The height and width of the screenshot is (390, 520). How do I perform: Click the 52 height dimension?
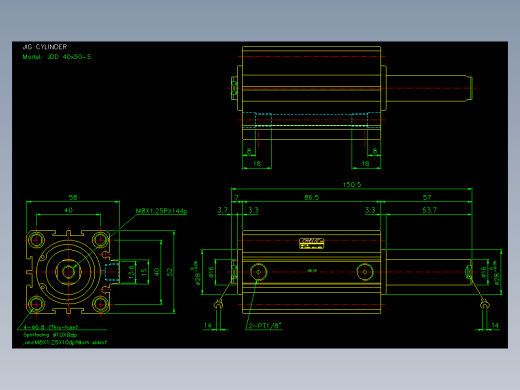(170, 272)
